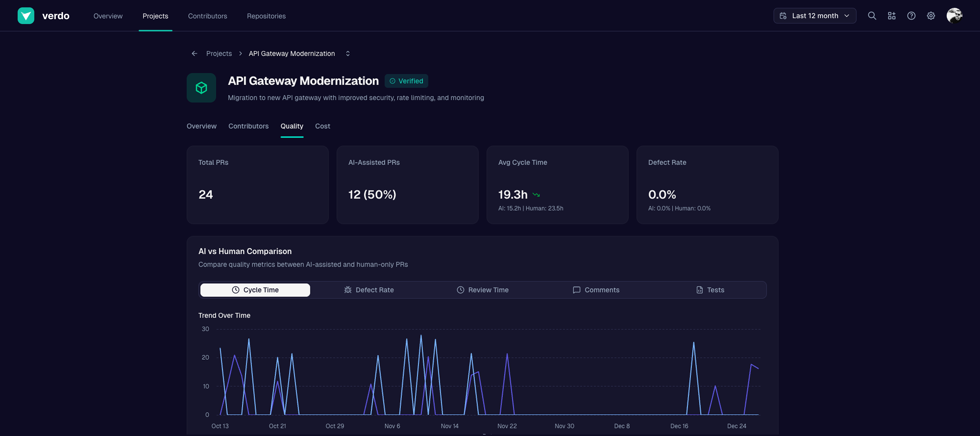This screenshot has width=980, height=436.
Task: Click the Avg Cycle Time card
Action: point(557,185)
